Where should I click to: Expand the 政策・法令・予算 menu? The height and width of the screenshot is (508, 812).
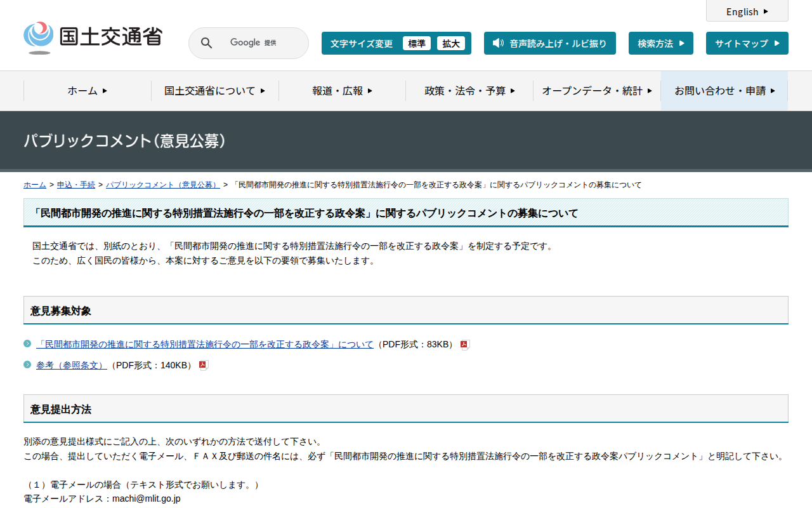[469, 91]
